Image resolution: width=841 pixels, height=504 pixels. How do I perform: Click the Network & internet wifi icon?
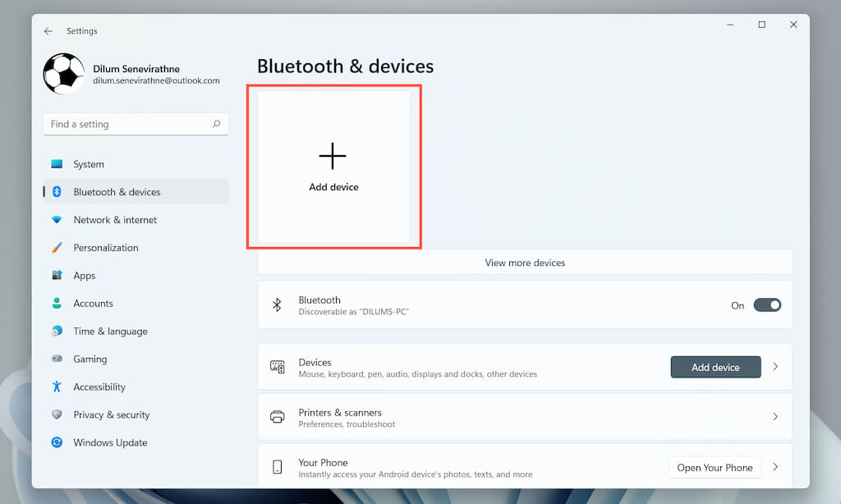click(57, 220)
